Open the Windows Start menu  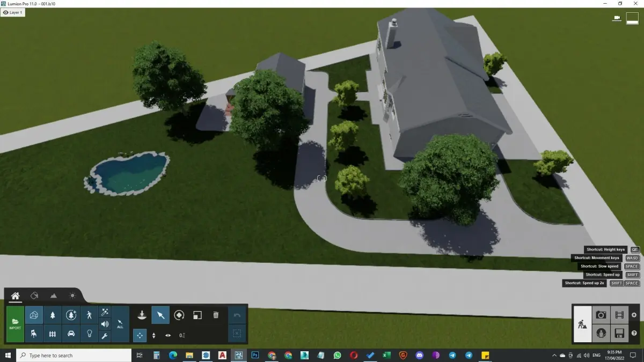click(x=8, y=355)
